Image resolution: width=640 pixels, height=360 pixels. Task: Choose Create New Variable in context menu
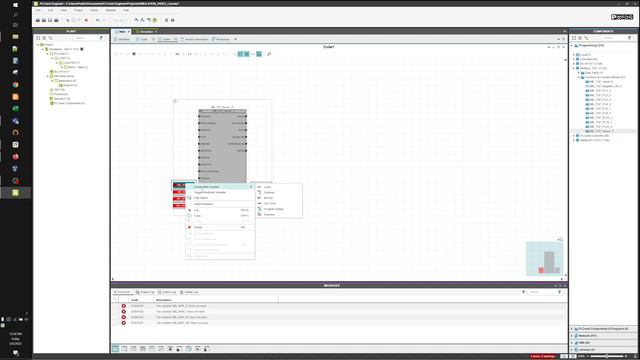(220, 187)
